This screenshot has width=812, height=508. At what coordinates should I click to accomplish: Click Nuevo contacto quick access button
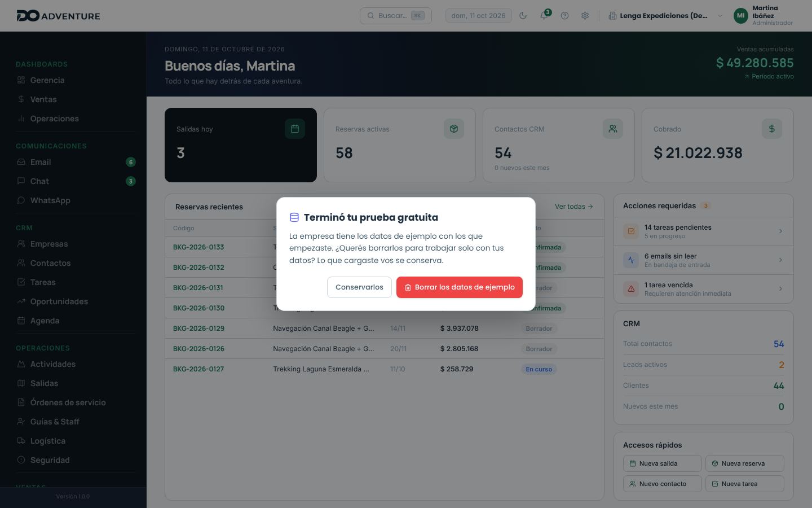click(x=663, y=484)
